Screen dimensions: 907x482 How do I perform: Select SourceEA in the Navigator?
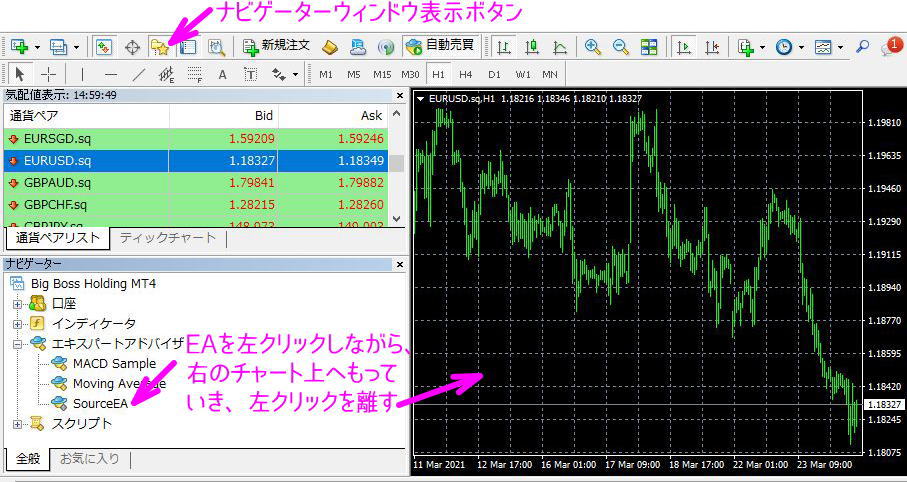tap(100, 403)
